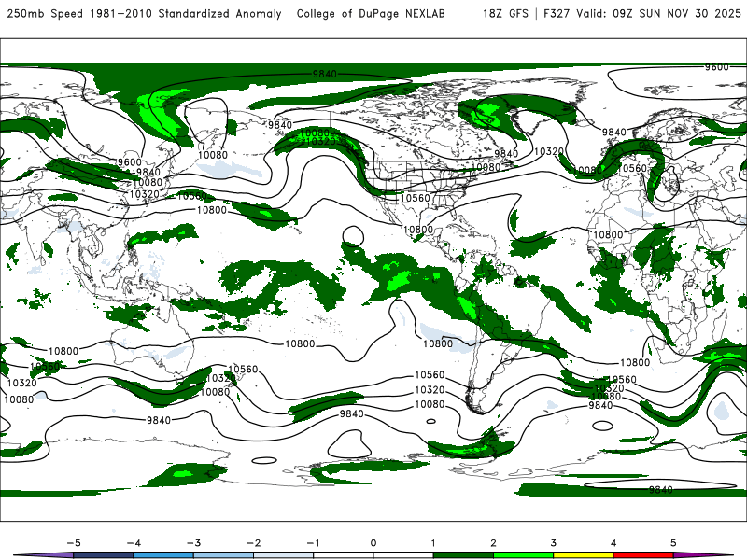Viewport: 747px width, 560px height.
Task: Click the '10800' contour label in the central South Pacific
Action: (x=300, y=343)
